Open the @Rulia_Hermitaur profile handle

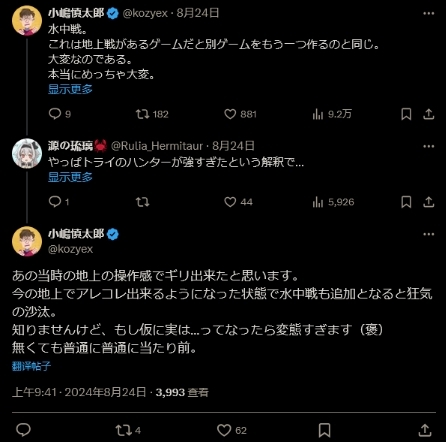point(157,146)
